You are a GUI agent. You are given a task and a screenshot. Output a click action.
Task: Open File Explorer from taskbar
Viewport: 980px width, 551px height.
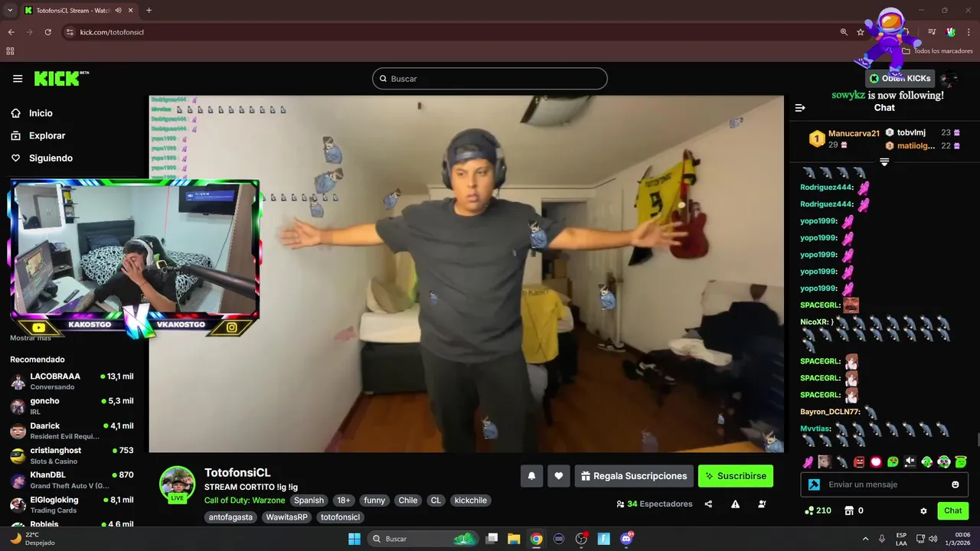click(x=514, y=539)
